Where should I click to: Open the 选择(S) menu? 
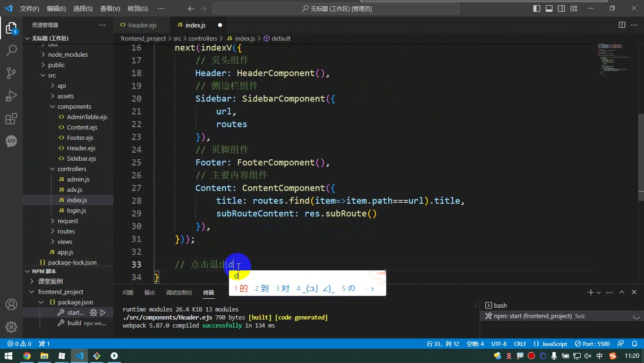coord(83,9)
